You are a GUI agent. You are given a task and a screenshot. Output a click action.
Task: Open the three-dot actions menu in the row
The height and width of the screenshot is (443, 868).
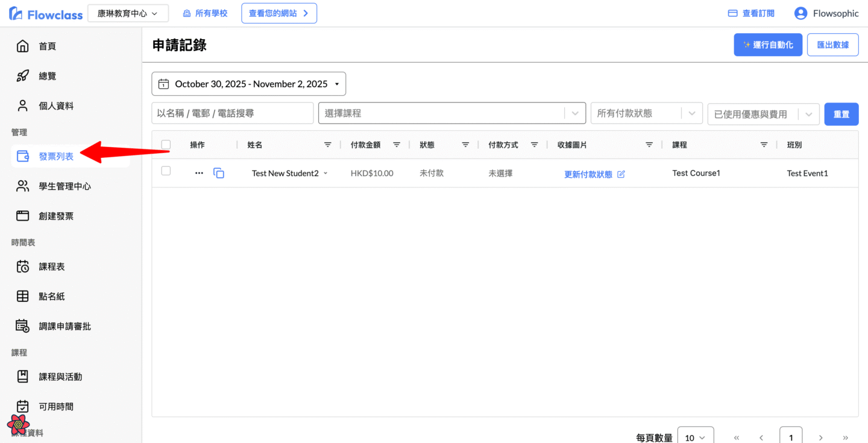click(x=199, y=174)
